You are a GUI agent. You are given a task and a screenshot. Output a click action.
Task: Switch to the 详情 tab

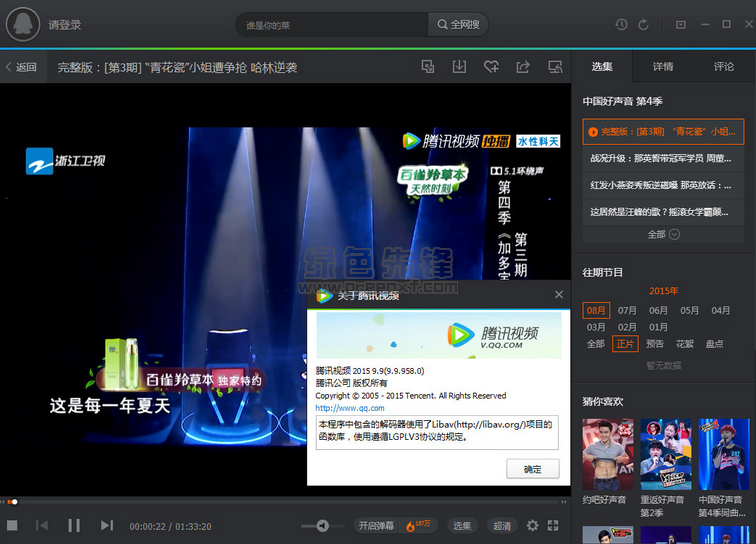click(x=662, y=67)
